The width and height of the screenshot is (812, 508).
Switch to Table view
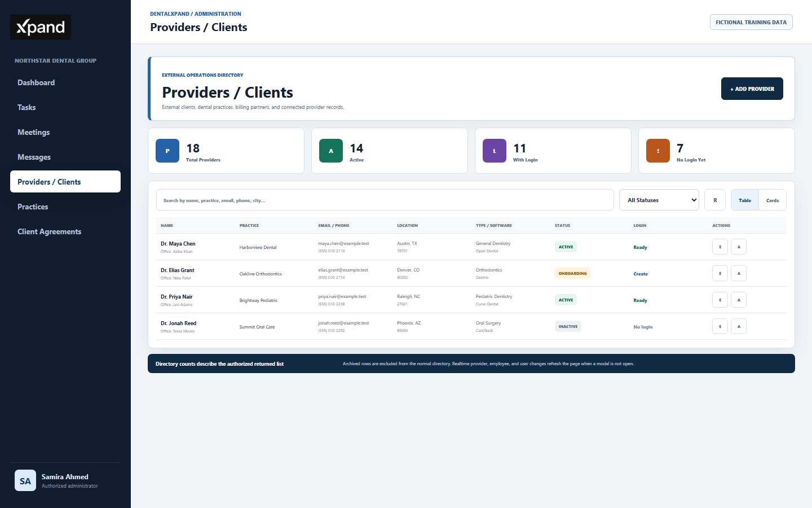click(x=745, y=200)
